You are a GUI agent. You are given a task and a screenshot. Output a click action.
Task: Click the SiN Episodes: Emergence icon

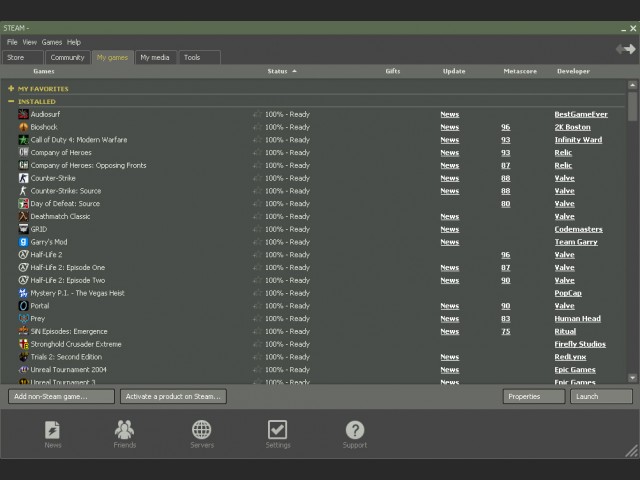[x=24, y=331]
